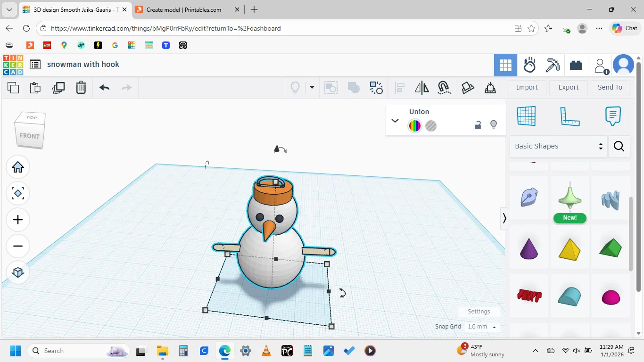Collapse the Union inspector panel
644x362 pixels.
click(x=395, y=121)
